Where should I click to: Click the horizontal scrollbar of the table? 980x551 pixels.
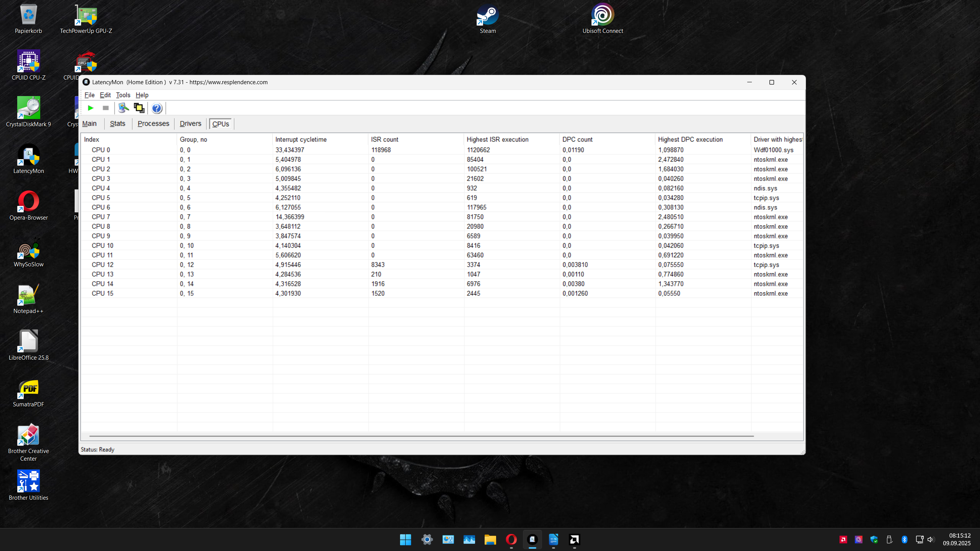tap(421, 436)
